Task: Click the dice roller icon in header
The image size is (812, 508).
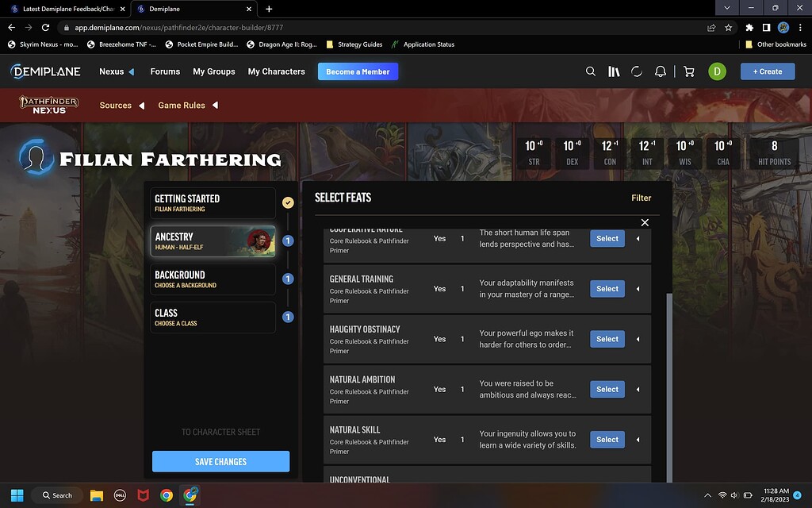Action: 637,71
